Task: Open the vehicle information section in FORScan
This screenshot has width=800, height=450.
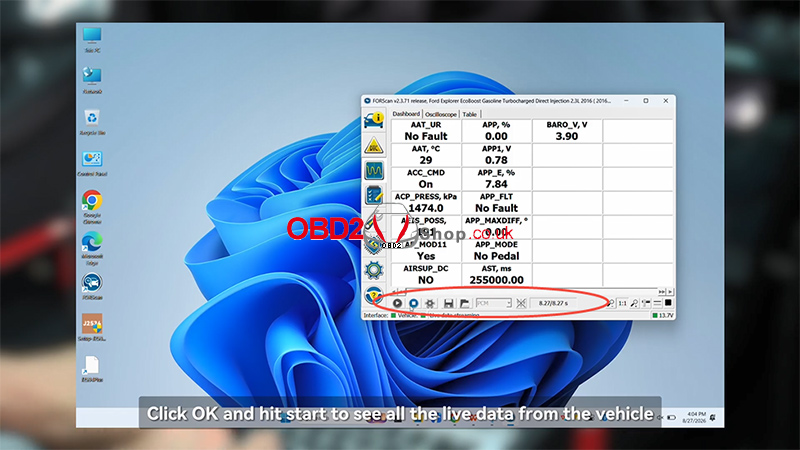Action: (x=374, y=120)
